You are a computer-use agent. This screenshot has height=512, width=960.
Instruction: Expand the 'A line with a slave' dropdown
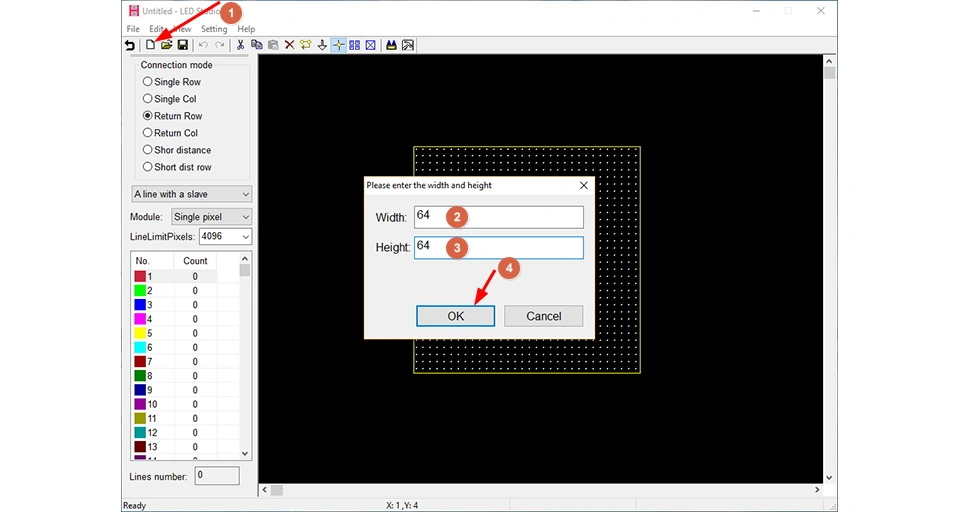[x=192, y=194]
